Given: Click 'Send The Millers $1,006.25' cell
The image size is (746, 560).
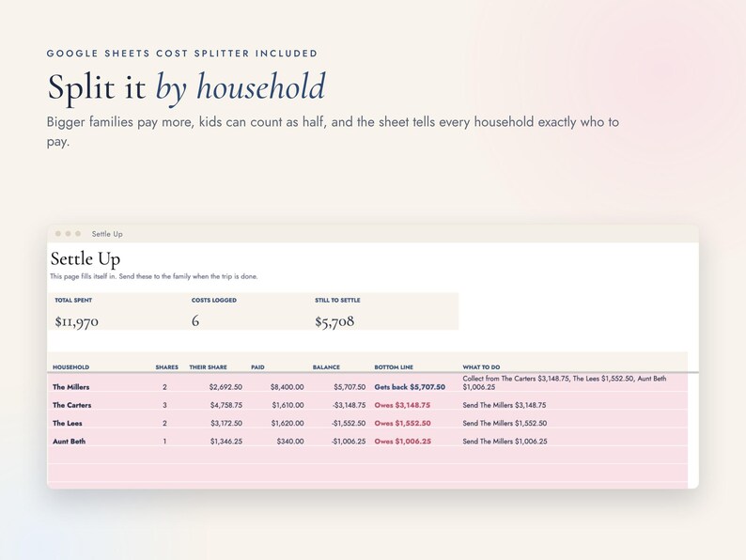Looking at the screenshot, I should click(505, 442).
